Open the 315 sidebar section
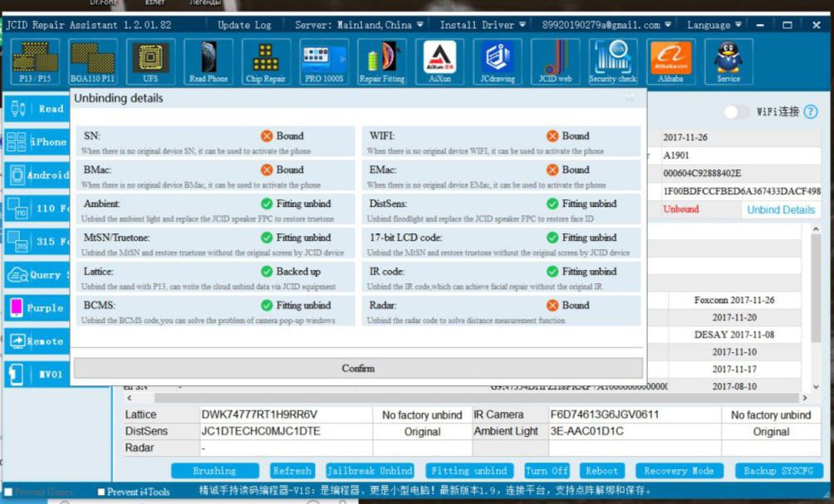The image size is (834, 504). (x=37, y=242)
